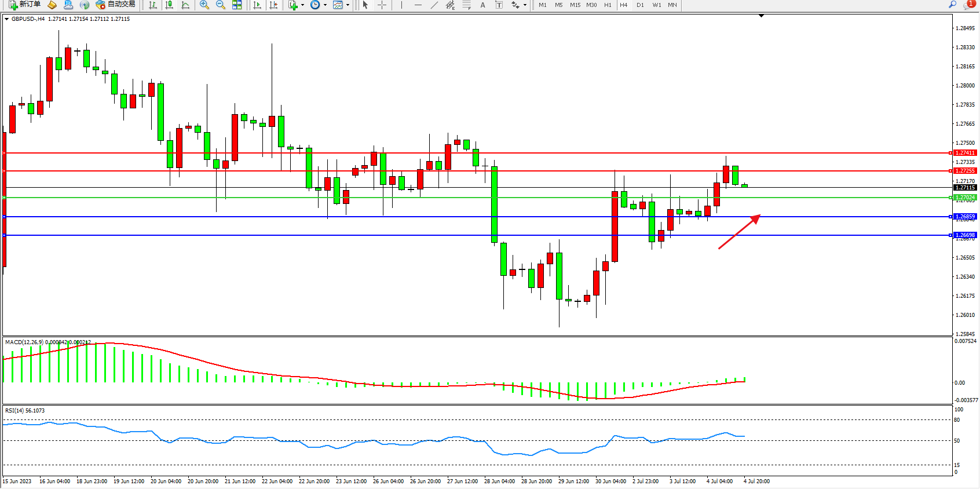Open the search magnifier icon

coord(952,5)
